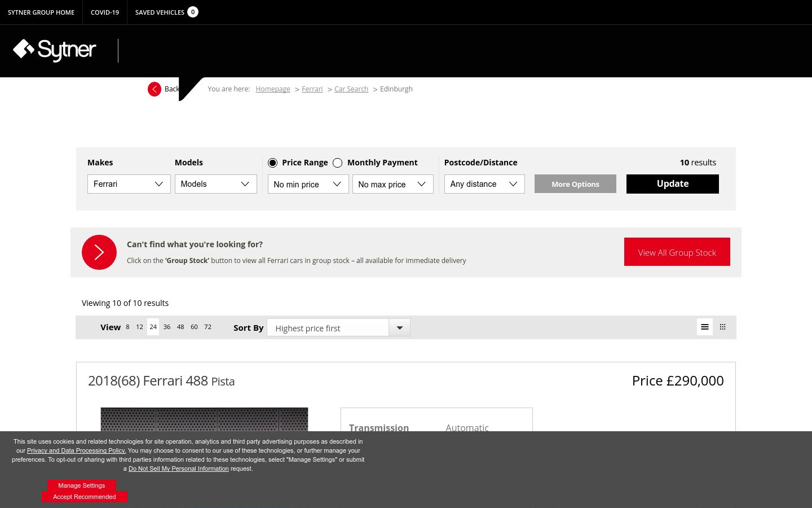Image resolution: width=812 pixels, height=508 pixels.
Task: Show 8 results per page
Action: (127, 327)
